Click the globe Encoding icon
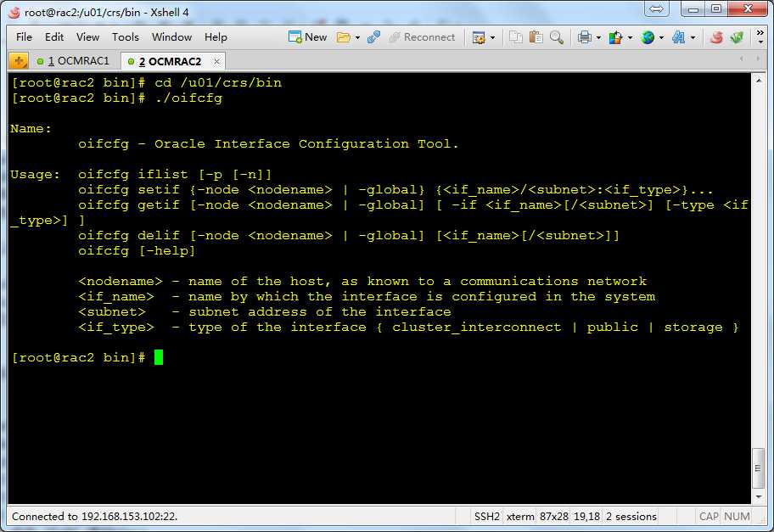This screenshot has height=532, width=774. point(648,37)
